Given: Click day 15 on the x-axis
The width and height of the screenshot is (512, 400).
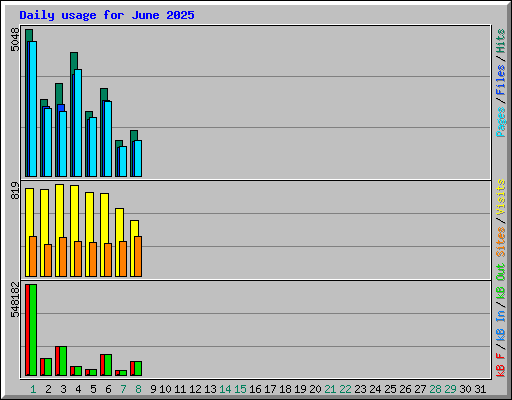Looking at the screenshot, I should point(240,389).
